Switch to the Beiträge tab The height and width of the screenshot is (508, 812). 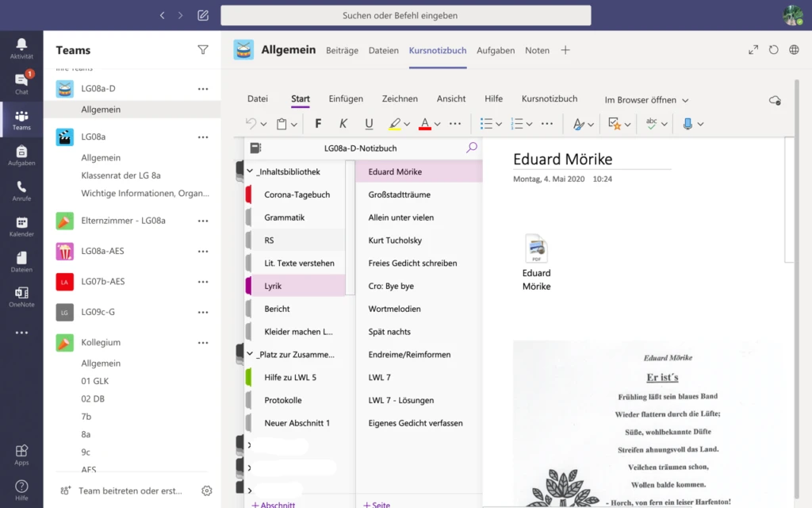[342, 50]
